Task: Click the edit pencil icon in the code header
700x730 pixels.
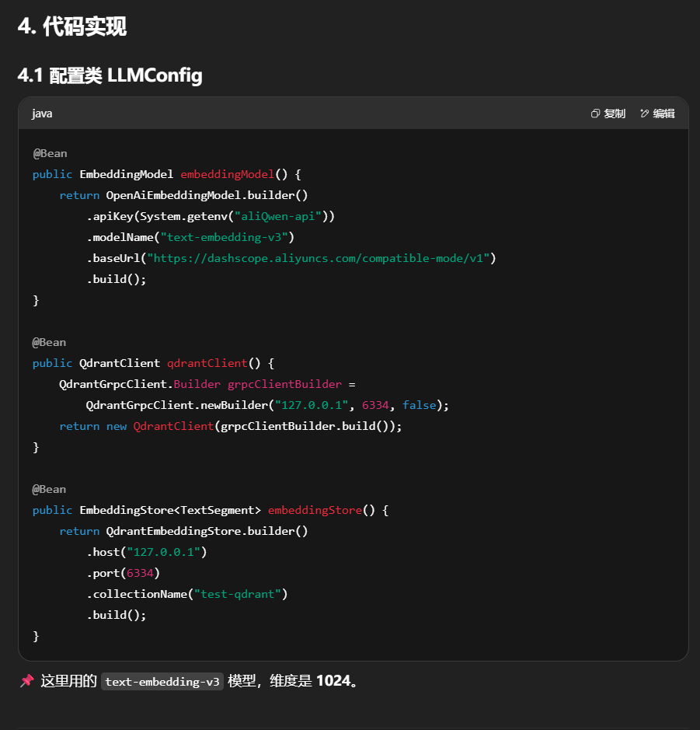Action: pos(644,114)
